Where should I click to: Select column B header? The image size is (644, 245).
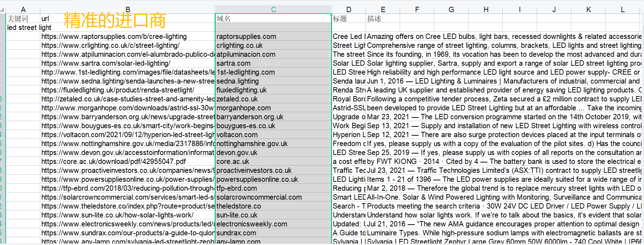[128, 10]
